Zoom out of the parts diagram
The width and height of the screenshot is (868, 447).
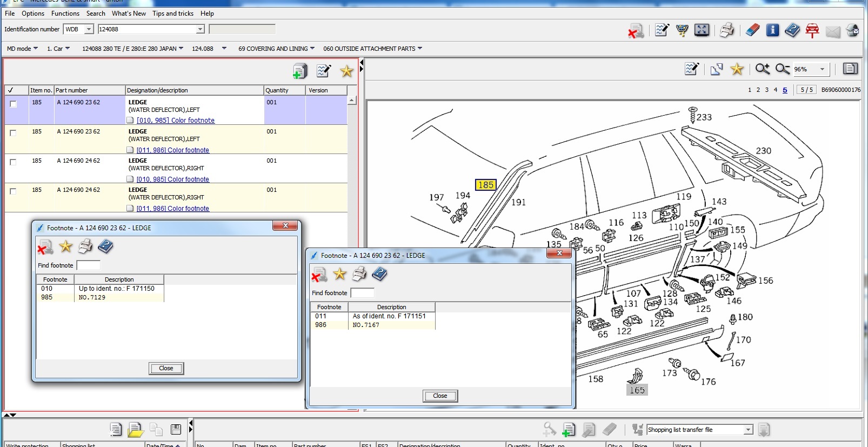pyautogui.click(x=782, y=69)
